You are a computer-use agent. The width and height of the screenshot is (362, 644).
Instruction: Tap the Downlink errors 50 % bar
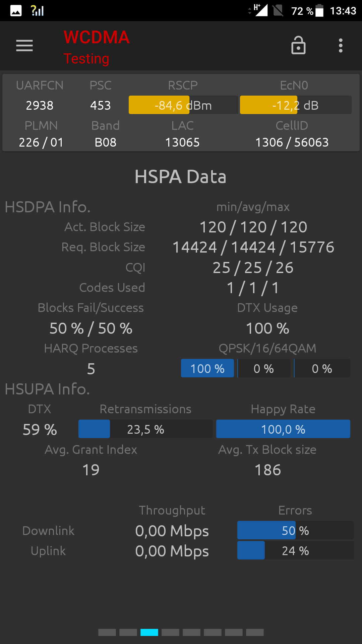(296, 530)
